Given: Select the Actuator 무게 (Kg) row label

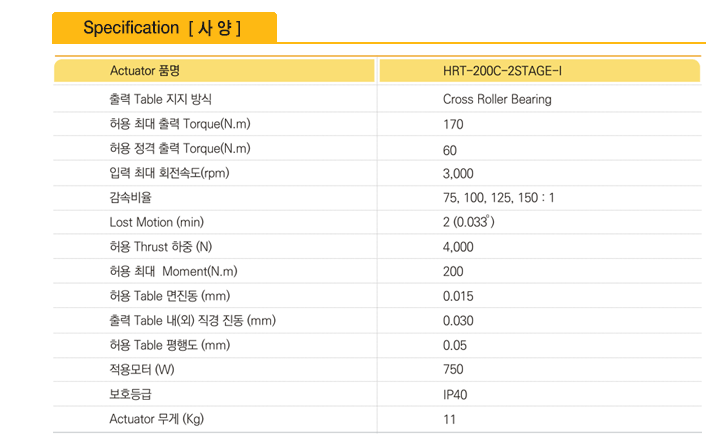Looking at the screenshot, I should [157, 419].
